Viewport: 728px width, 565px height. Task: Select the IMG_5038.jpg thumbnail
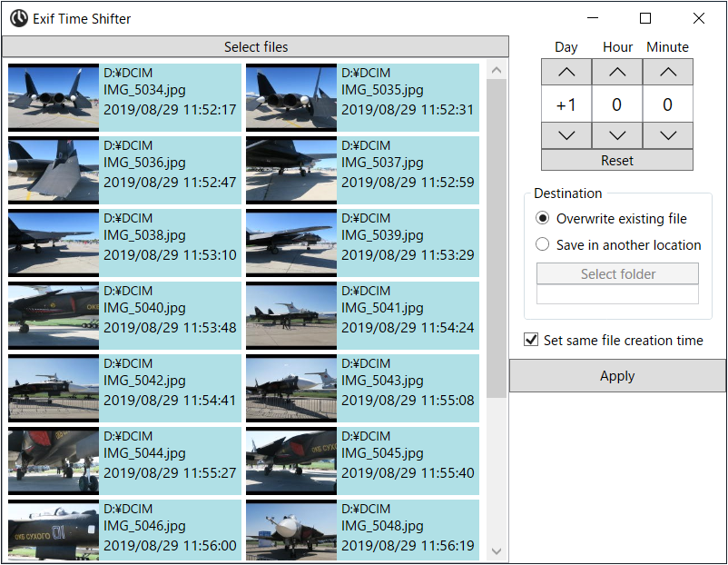tap(54, 243)
